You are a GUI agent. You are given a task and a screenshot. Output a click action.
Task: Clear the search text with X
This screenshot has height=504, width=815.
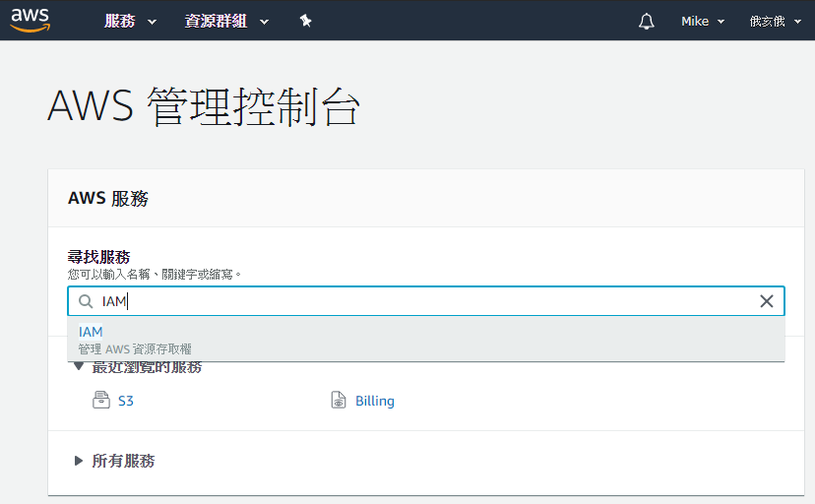pyautogui.click(x=766, y=301)
